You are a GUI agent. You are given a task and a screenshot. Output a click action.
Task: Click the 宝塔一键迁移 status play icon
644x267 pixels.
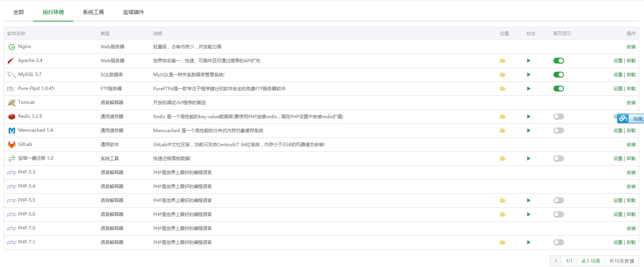tap(529, 159)
